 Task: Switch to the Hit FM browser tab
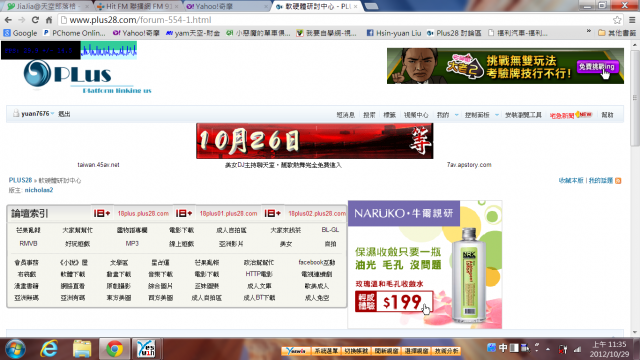point(136,7)
